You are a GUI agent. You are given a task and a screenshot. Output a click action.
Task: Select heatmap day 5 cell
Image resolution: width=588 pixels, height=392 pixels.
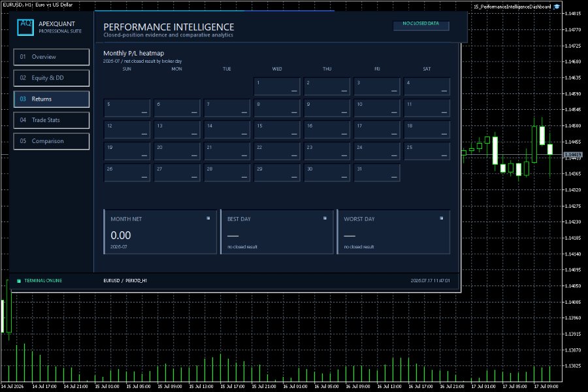click(x=127, y=108)
